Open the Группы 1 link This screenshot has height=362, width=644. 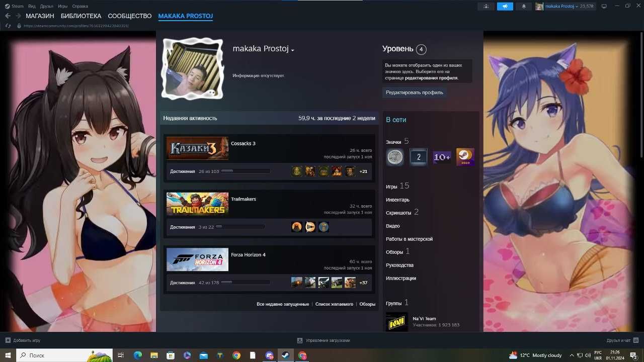click(x=397, y=303)
